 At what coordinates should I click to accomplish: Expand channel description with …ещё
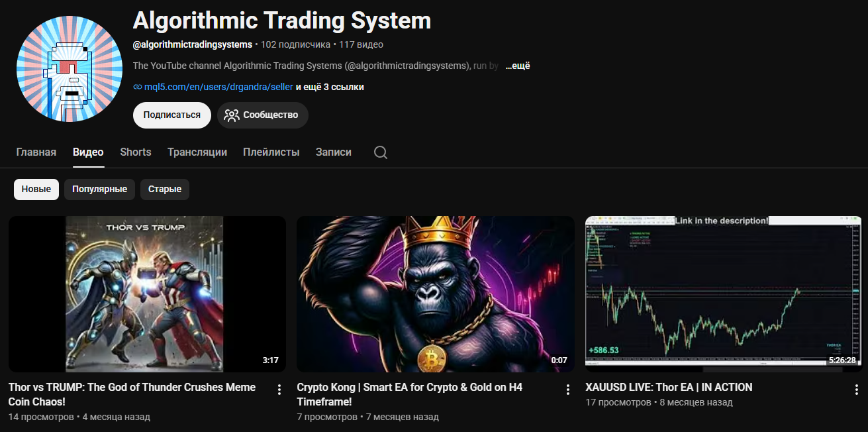pyautogui.click(x=518, y=66)
